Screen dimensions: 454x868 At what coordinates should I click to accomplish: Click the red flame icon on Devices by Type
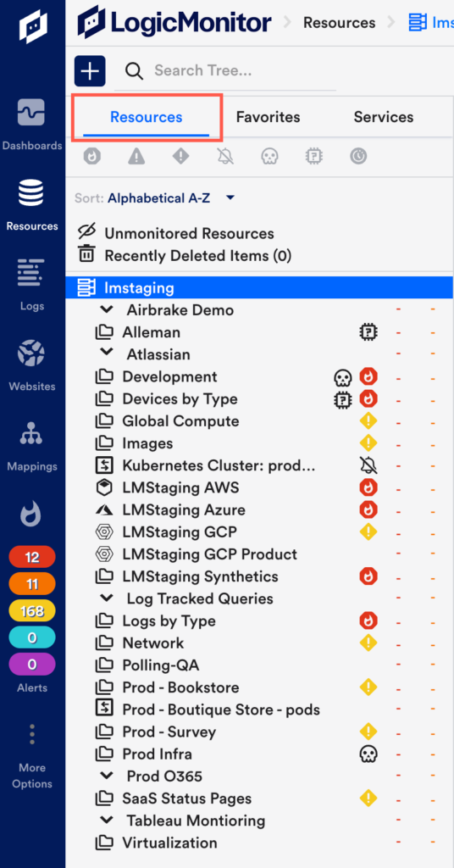click(368, 399)
